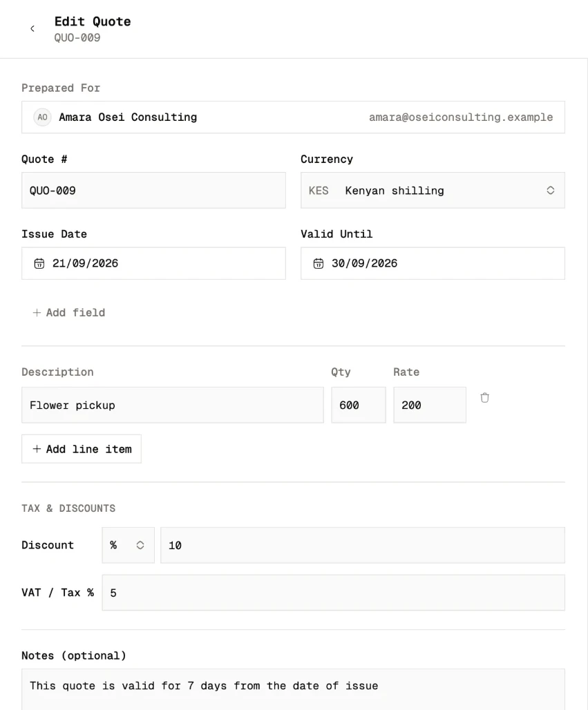
Task: Go back using the left chevron arrow
Action: pos(32,28)
